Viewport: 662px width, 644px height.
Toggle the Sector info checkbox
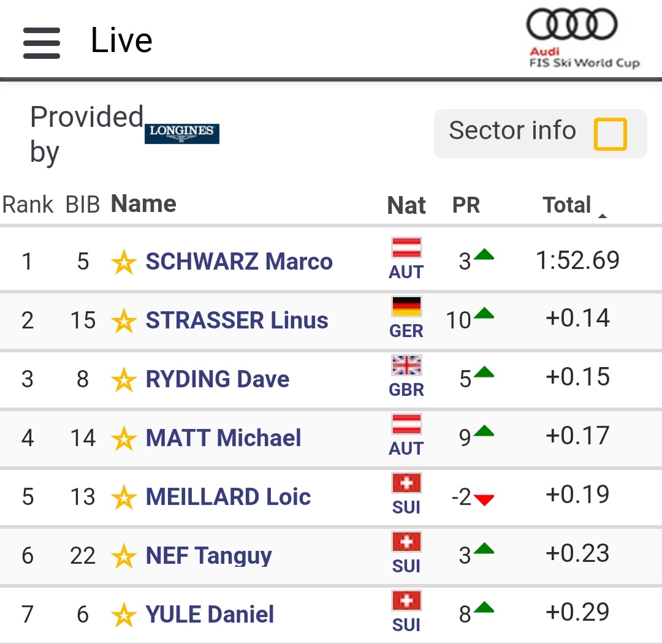(610, 134)
